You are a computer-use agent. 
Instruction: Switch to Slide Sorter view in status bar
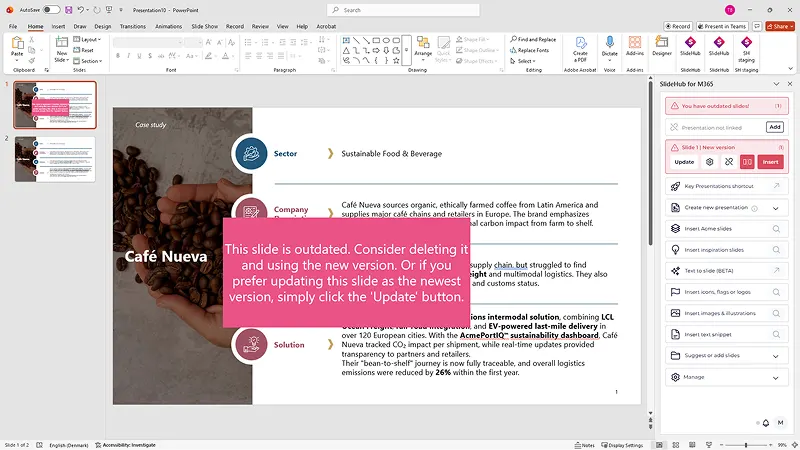676,445
